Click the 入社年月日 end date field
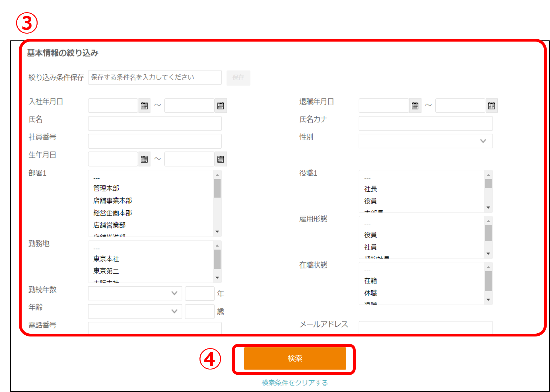Screen dimensions: 550x392 [x=189, y=106]
